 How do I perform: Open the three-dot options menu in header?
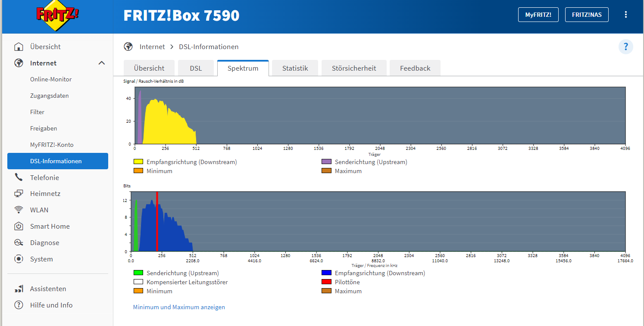(x=626, y=15)
